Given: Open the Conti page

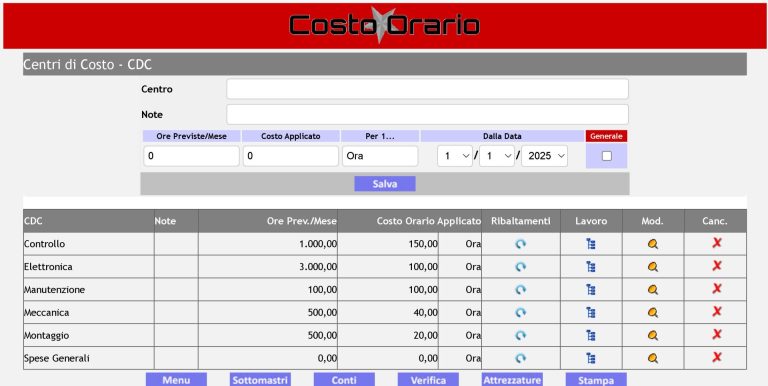Looking at the screenshot, I should pos(344,380).
